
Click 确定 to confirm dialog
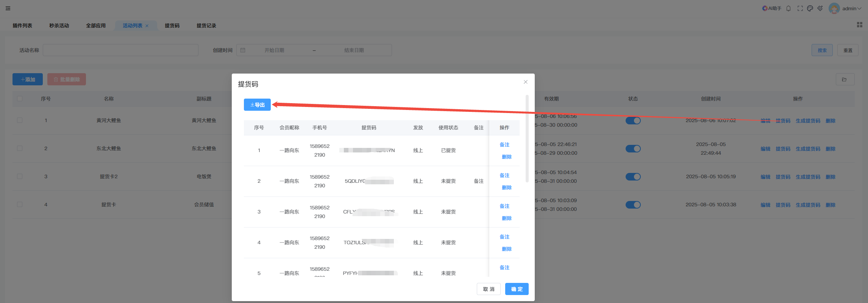(x=517, y=289)
